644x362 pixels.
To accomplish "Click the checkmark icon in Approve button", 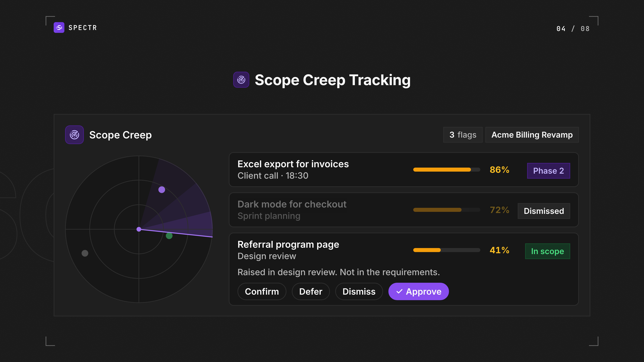I will [399, 291].
